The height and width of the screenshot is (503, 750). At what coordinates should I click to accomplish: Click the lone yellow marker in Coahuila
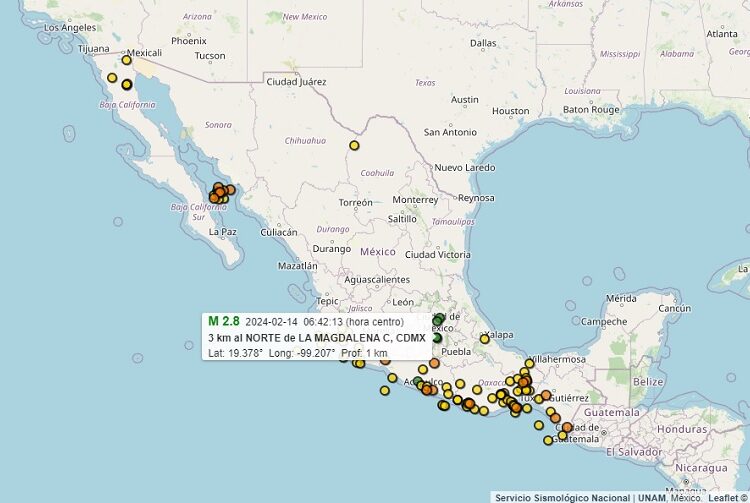[354, 145]
